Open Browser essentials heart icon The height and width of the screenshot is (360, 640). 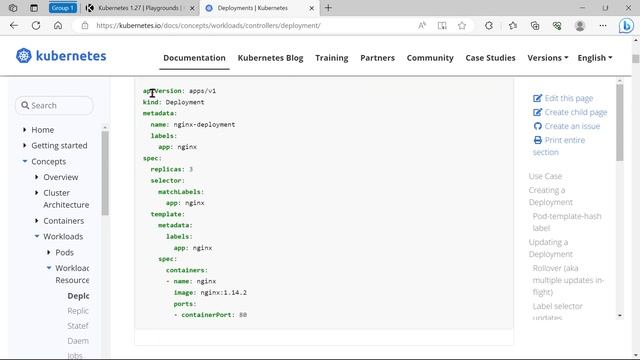click(x=557, y=25)
